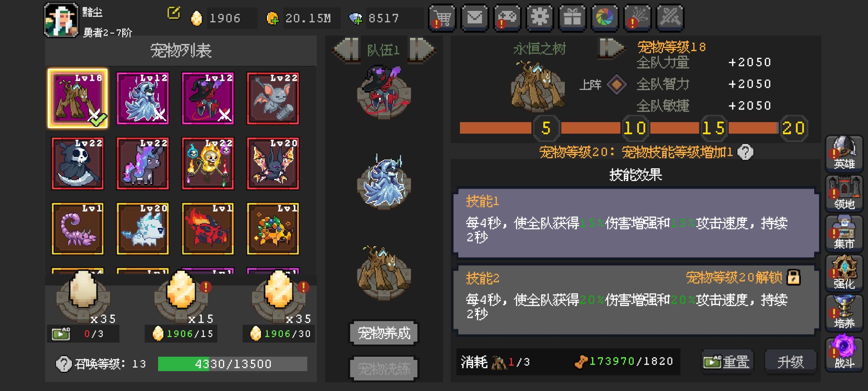Click the summon level progress bar
Image resolution: width=868 pixels, height=391 pixels.
pyautogui.click(x=232, y=364)
